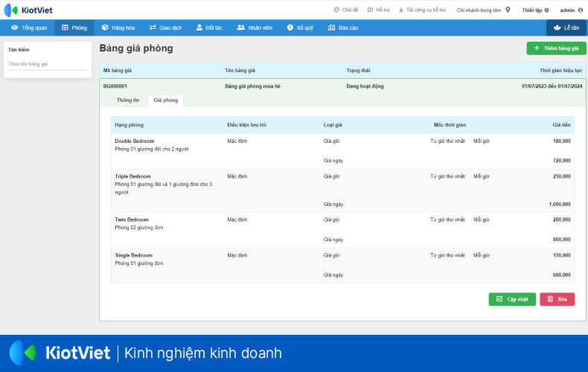This screenshot has height=372, width=588.
Task: Click the download icon beside Tải công cụ
Action: (401, 10)
